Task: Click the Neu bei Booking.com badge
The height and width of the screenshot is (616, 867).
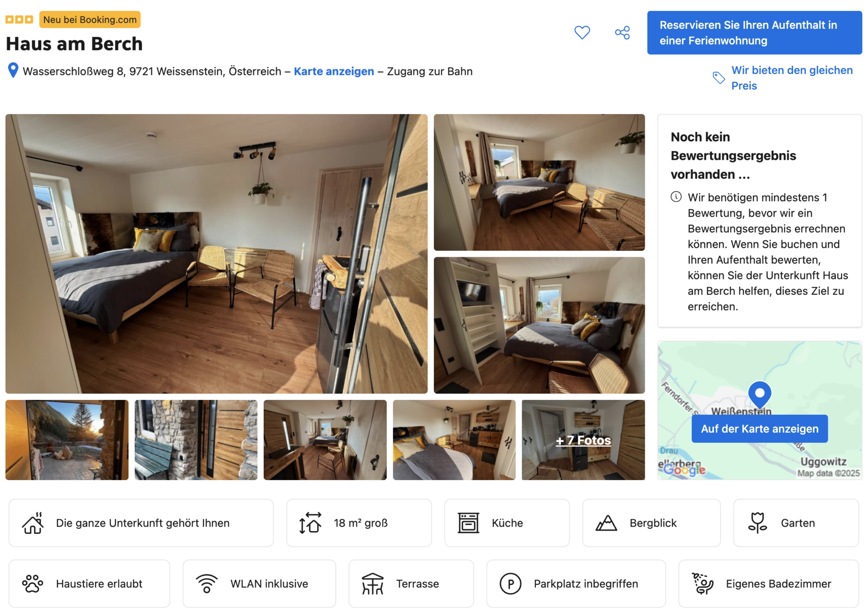Action: 90,19
